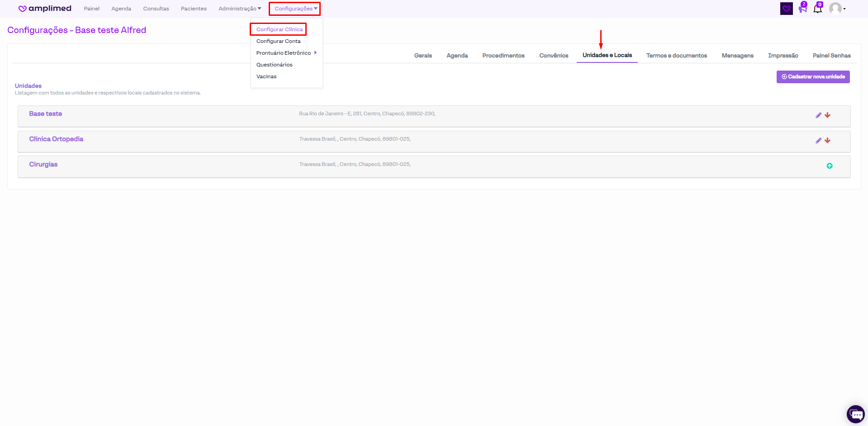Click Cadastrar nova unidade button
868x426 pixels.
tap(813, 77)
